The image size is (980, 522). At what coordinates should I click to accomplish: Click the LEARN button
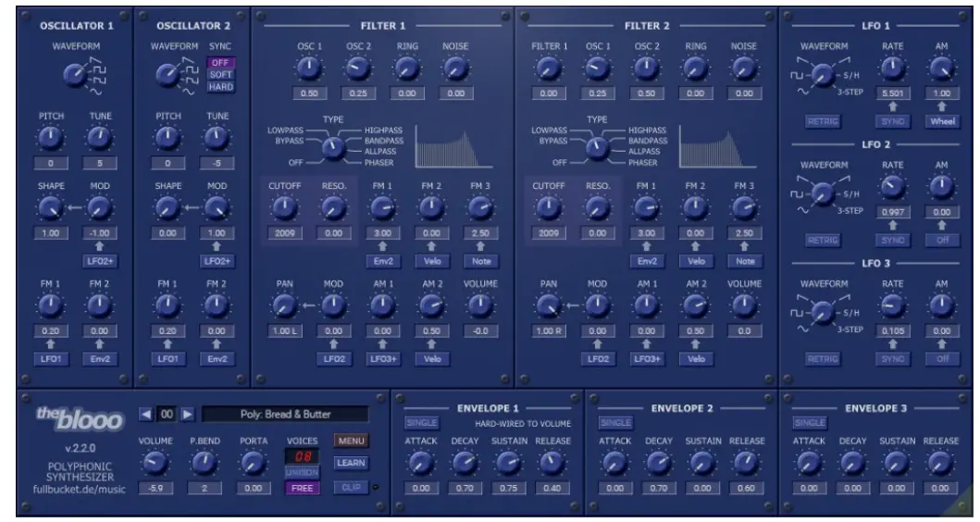click(x=351, y=464)
